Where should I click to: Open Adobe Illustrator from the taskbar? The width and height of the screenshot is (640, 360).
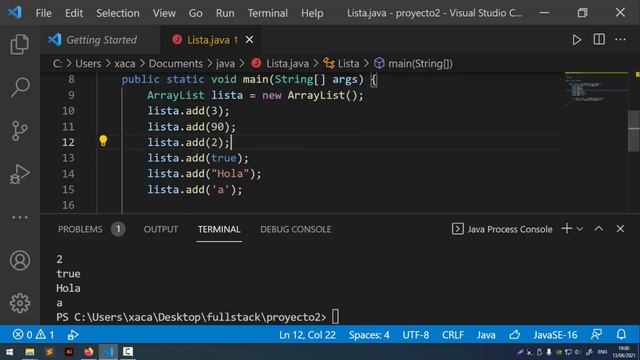(x=69, y=352)
